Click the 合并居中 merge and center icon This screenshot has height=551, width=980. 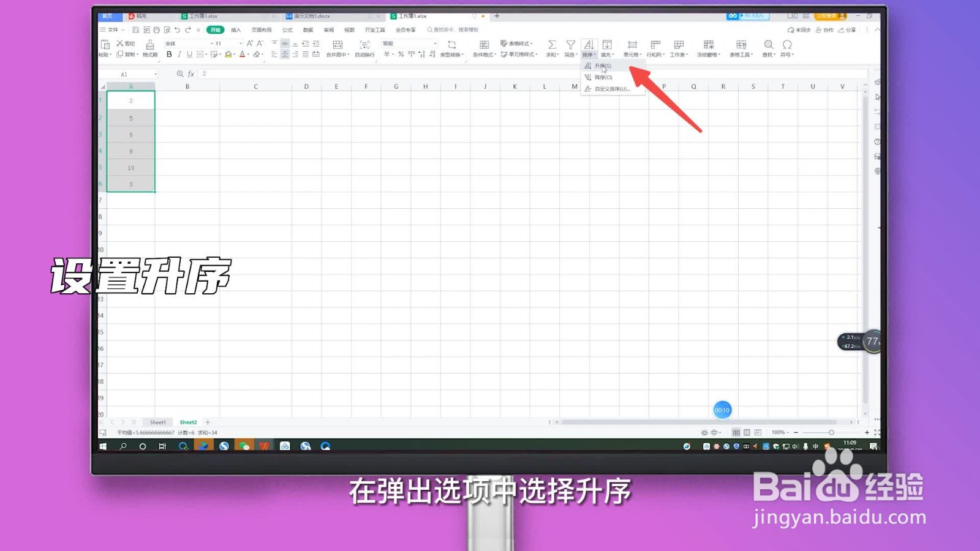[x=337, y=45]
